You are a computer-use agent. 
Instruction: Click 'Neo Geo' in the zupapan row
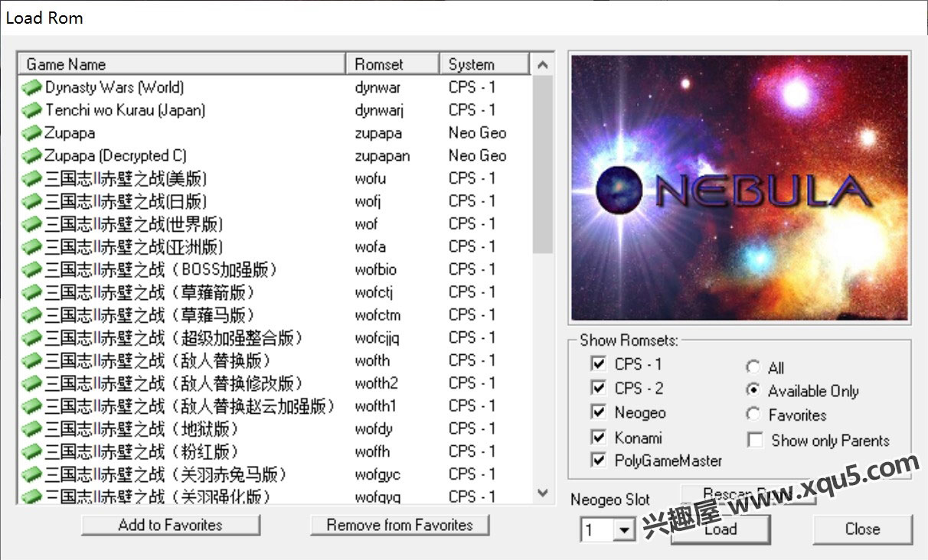pyautogui.click(x=478, y=156)
